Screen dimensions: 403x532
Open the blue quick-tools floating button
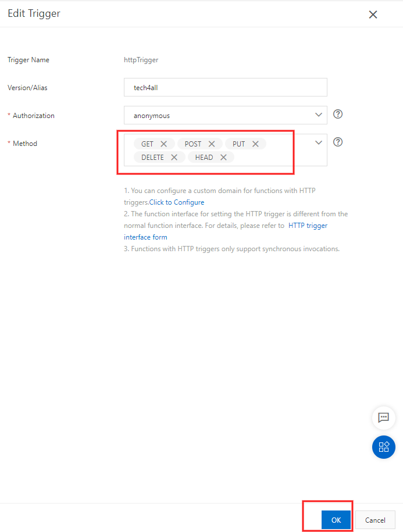tap(384, 447)
